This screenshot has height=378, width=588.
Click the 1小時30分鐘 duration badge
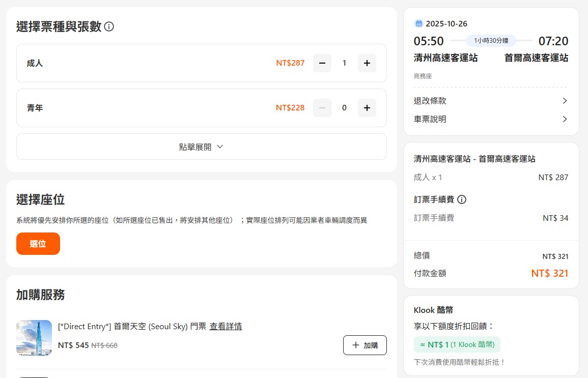[491, 41]
